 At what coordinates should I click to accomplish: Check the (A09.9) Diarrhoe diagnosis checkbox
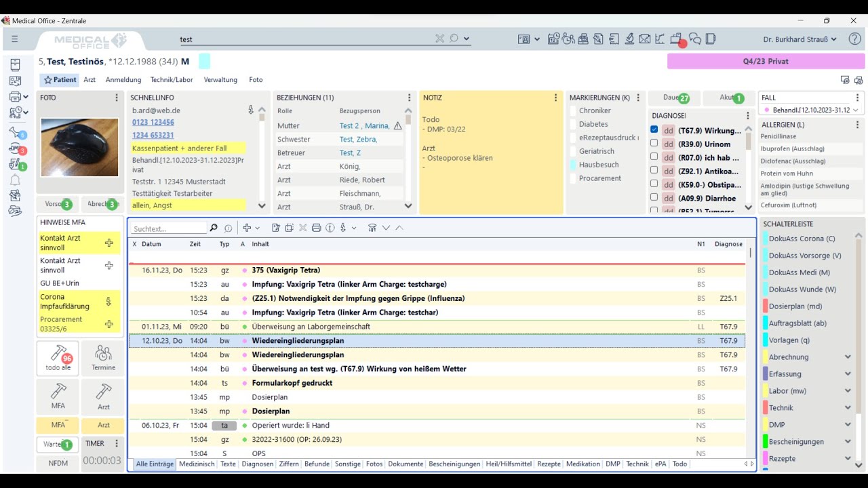click(654, 197)
